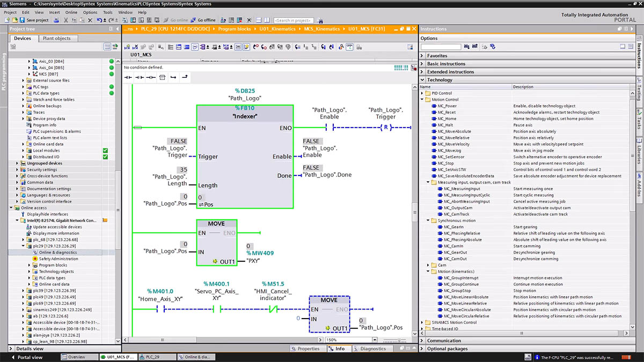This screenshot has width=644, height=362.
Task: Select MC_MoveLinearAbsolute instruction
Action: [466, 297]
